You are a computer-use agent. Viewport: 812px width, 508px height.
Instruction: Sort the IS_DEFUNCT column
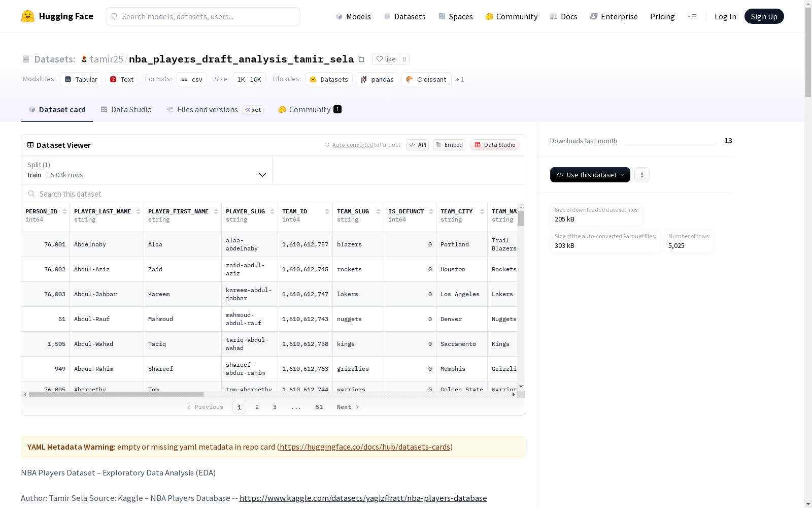point(431,211)
